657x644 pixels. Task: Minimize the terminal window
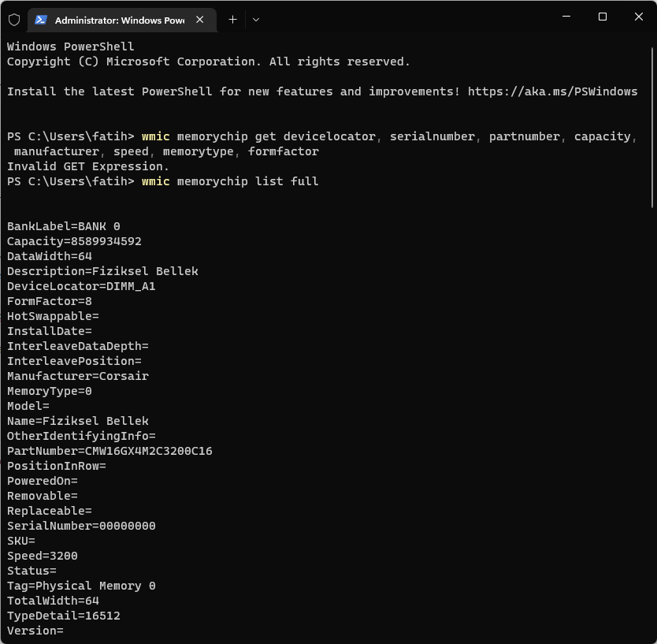click(x=565, y=17)
